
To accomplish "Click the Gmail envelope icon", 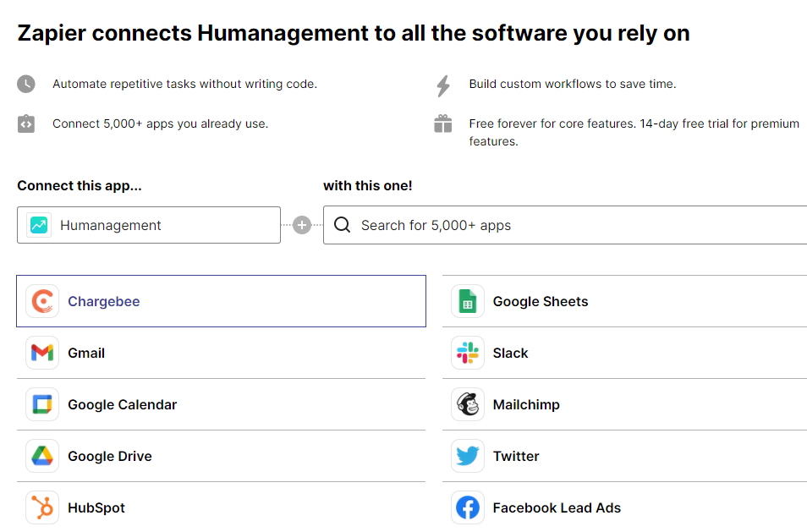I will [42, 353].
